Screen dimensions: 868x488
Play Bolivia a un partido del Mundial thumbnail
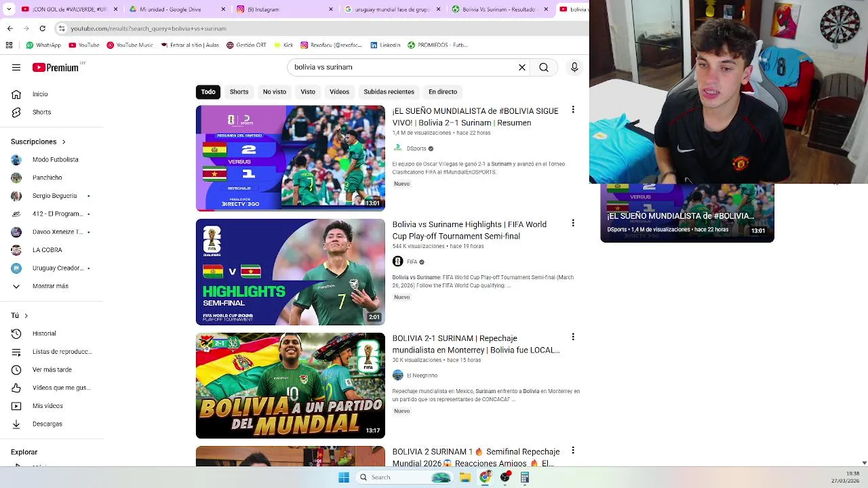pos(290,386)
